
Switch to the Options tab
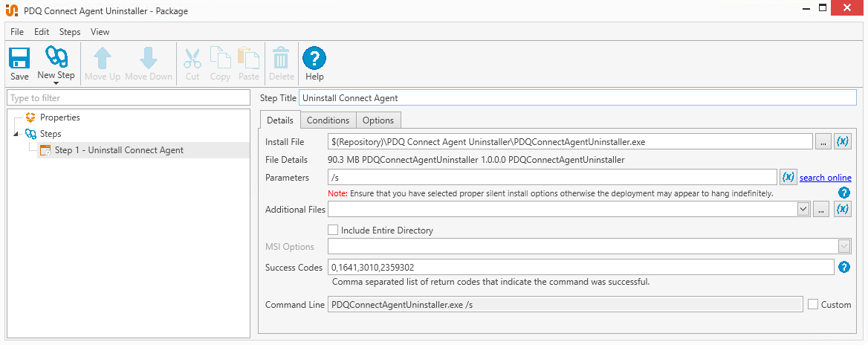click(x=378, y=120)
